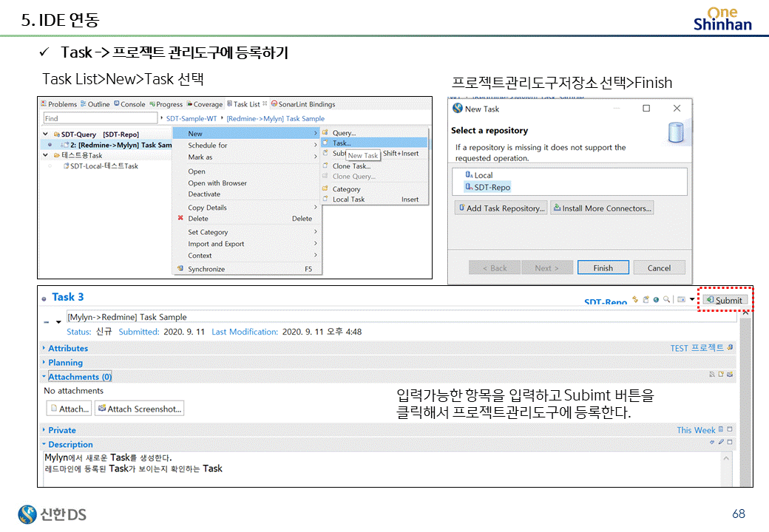The height and width of the screenshot is (532, 769).
Task: Click the Add Task Repository... button
Action: coord(501,208)
